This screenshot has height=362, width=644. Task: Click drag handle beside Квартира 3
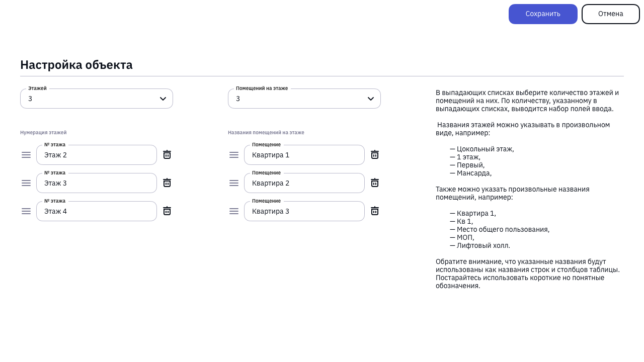tap(234, 211)
